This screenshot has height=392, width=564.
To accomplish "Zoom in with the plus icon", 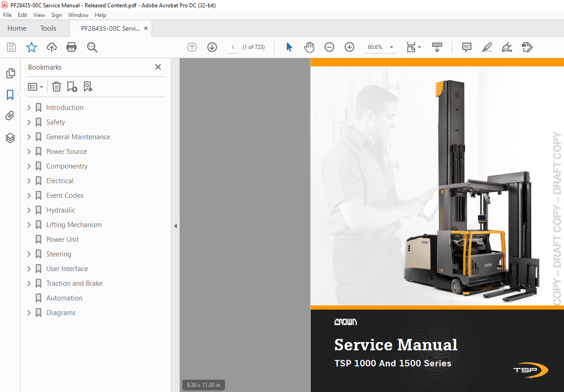I will pos(350,47).
